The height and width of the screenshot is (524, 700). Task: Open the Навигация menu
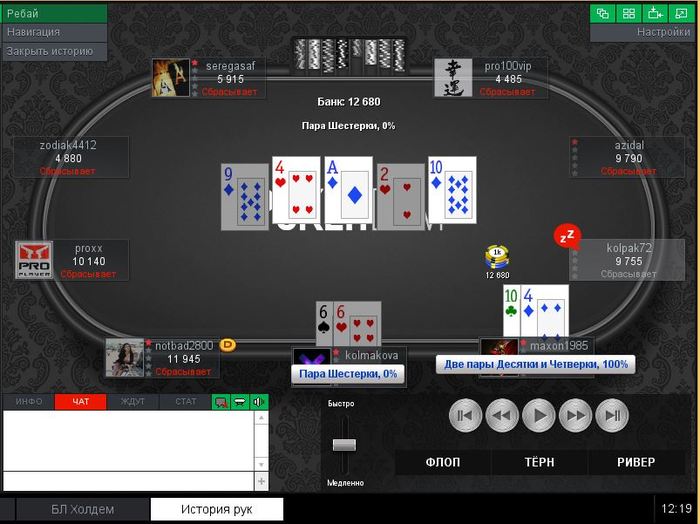pos(54,32)
